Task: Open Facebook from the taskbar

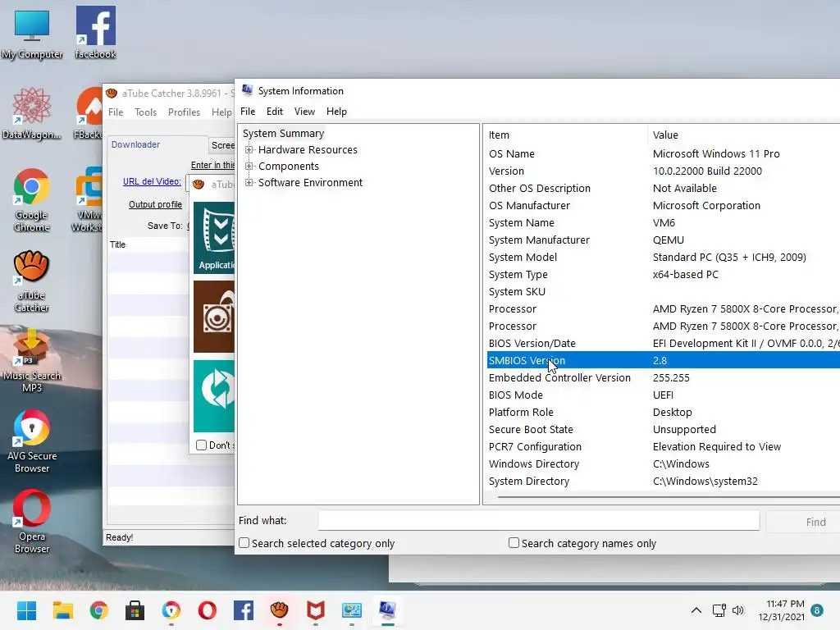Action: [x=243, y=610]
